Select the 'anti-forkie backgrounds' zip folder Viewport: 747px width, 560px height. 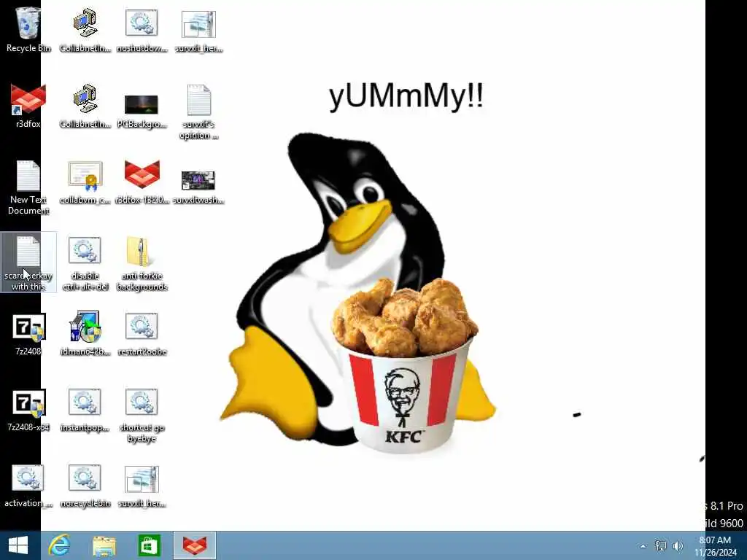[x=142, y=262]
